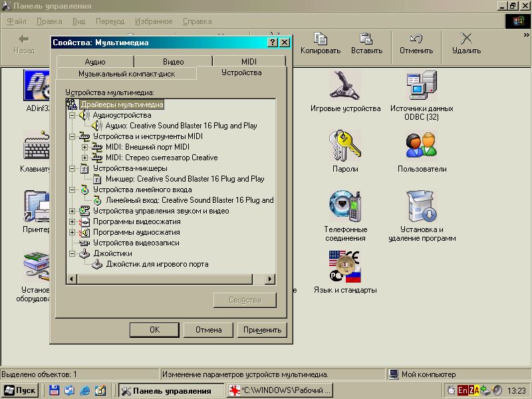Image resolution: width=532 pixels, height=399 pixels.
Task: Click the Отмена button
Action: [x=208, y=330]
